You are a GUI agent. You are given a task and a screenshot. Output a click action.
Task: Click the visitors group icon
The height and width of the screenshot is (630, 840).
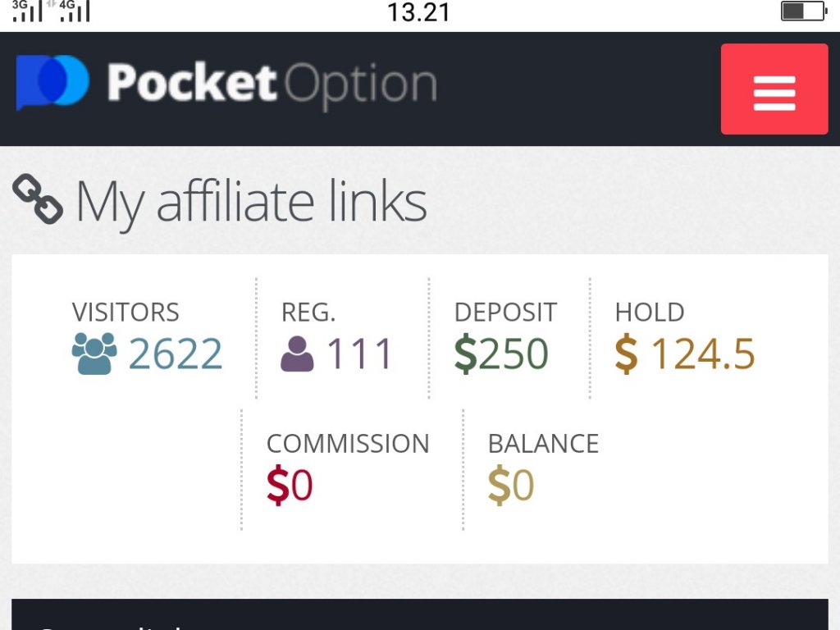pos(94,354)
